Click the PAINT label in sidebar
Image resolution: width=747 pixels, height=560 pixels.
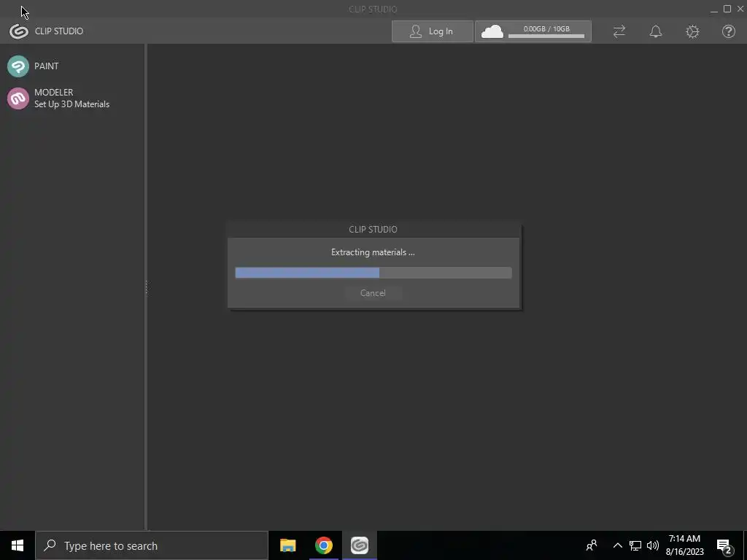click(46, 66)
